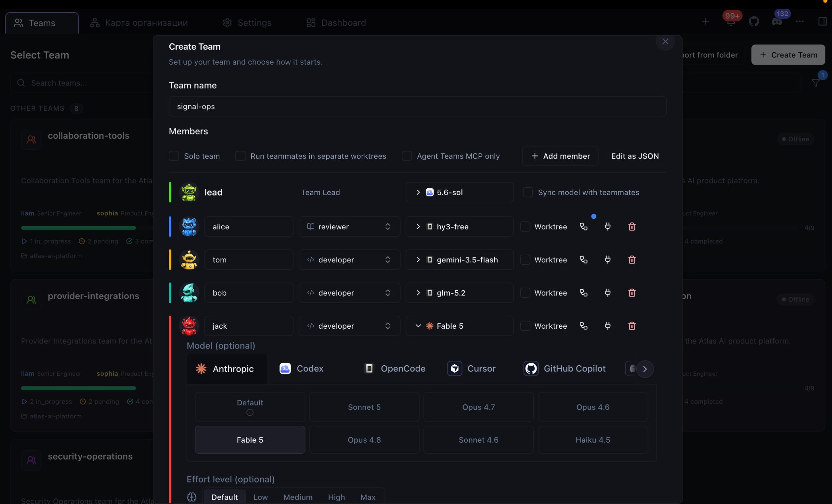
Task: Delete member tom with trash icon
Action: (x=632, y=259)
